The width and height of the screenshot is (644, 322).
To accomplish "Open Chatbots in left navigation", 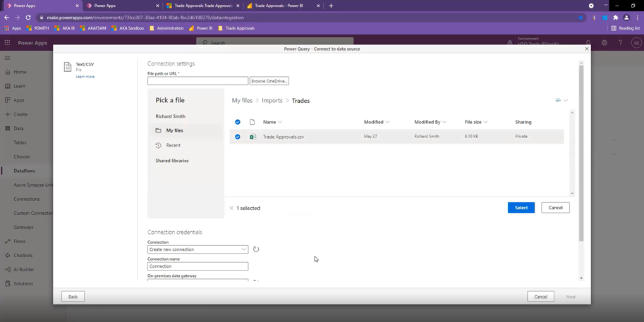I will click(23, 255).
